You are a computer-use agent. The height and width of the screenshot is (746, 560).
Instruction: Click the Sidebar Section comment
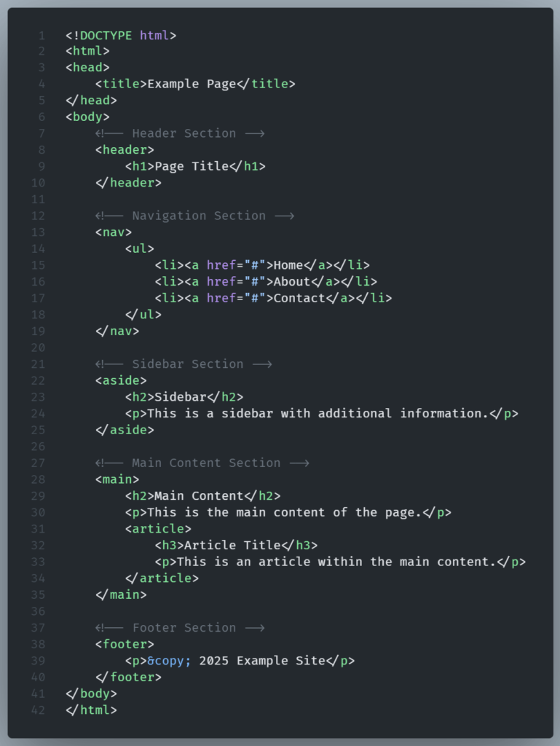[183, 364]
